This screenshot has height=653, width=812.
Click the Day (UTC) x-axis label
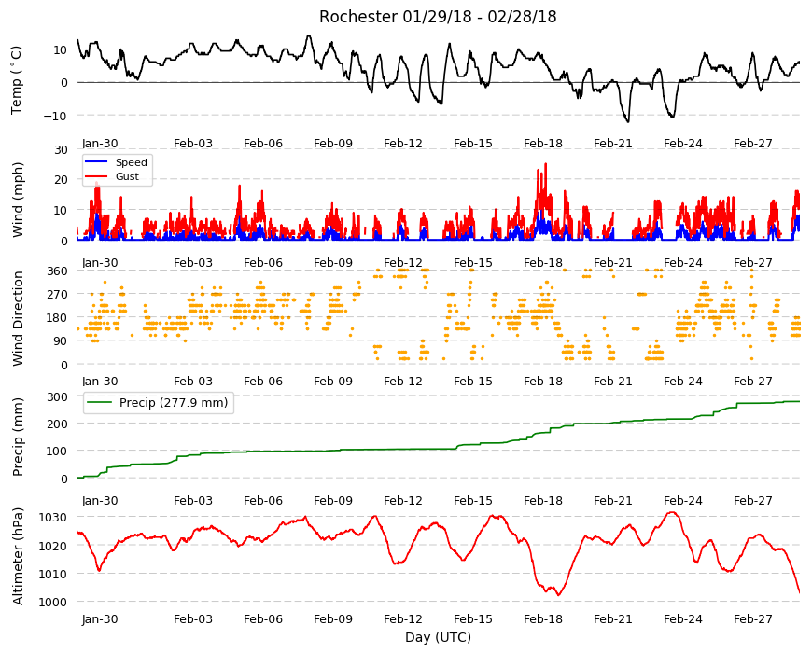click(x=438, y=637)
